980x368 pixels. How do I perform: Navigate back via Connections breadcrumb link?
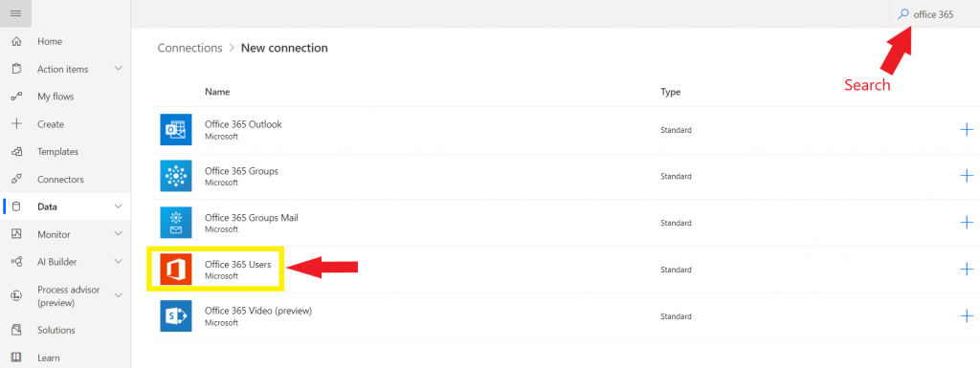click(190, 48)
